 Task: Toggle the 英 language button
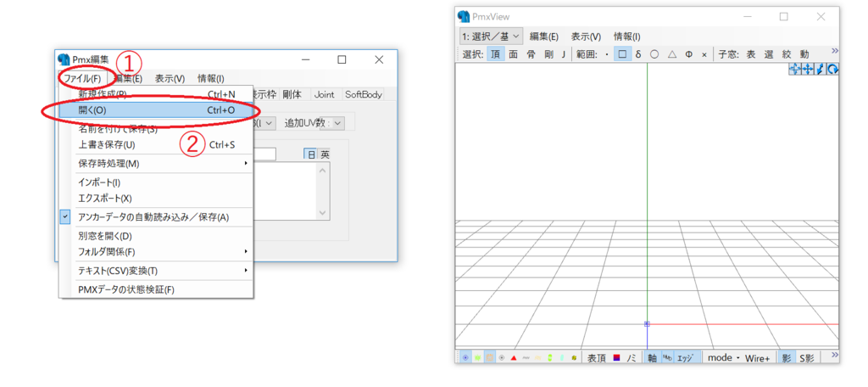pyautogui.click(x=325, y=154)
